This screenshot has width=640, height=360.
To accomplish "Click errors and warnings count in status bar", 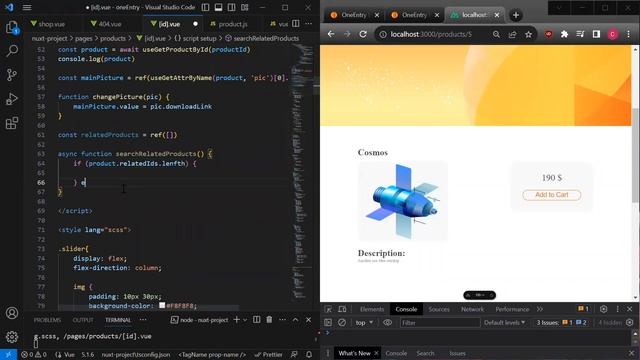I will tap(34, 355).
